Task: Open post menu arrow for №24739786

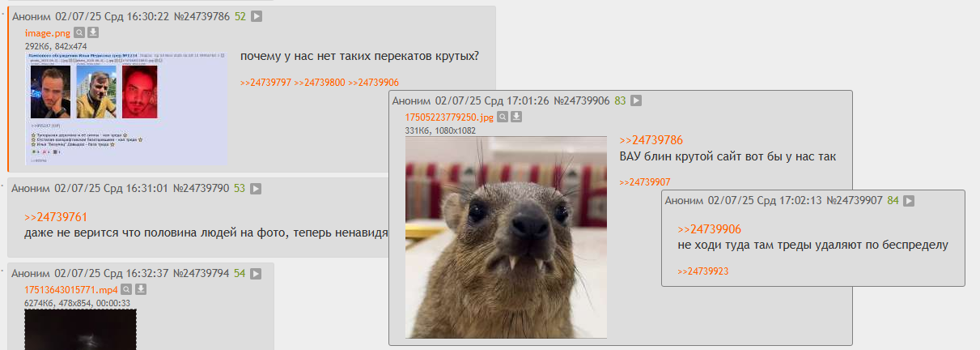Action: pos(257,16)
